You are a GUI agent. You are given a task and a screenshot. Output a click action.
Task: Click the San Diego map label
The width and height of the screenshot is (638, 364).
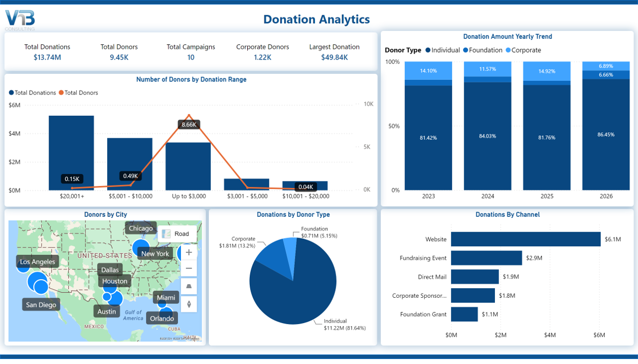[41, 305]
